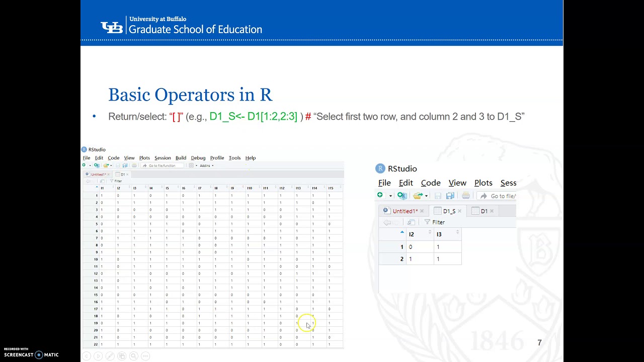The image size is (644, 362).
Task: Click Basic Operators in R heading
Action: [x=190, y=95]
